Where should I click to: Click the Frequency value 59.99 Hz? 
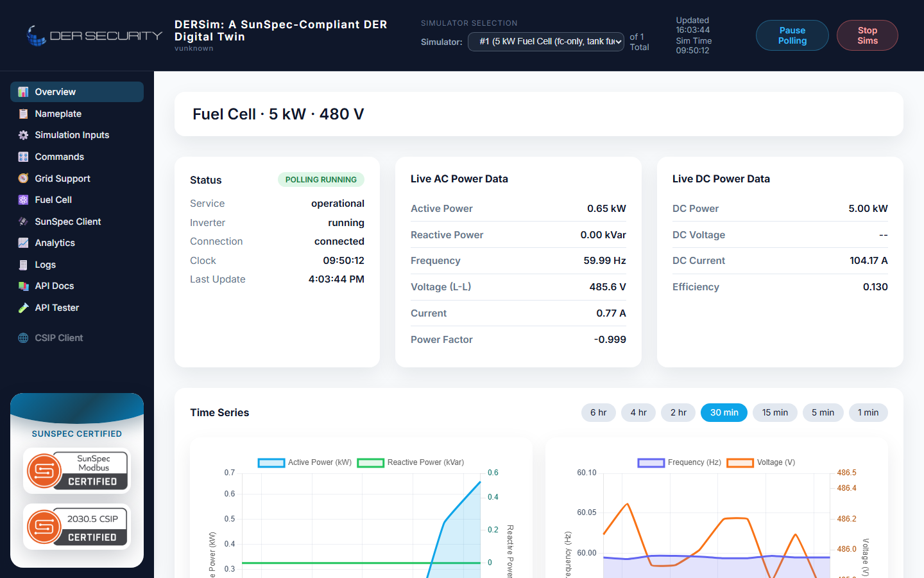(x=604, y=261)
